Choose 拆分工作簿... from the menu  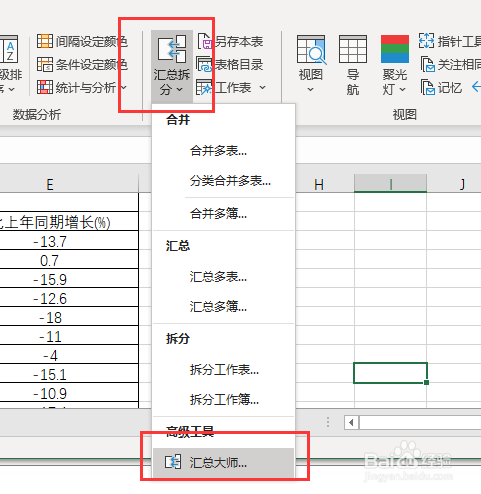pos(223,400)
